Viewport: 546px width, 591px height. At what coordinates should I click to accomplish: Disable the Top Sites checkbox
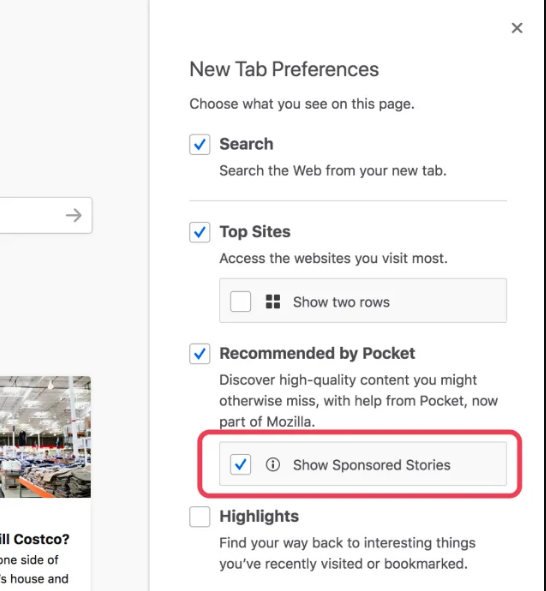200,232
